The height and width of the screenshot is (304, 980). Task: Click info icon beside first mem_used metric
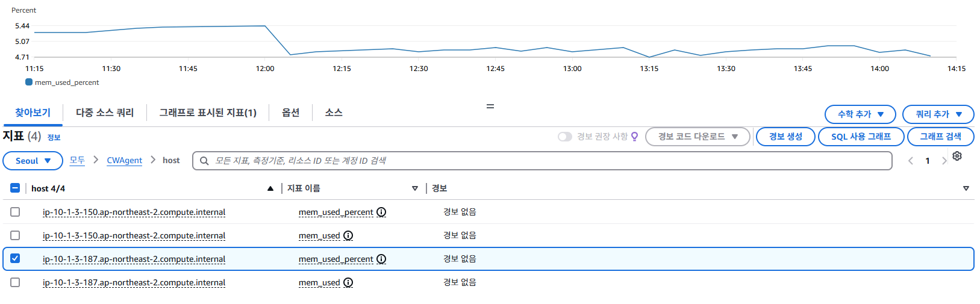(x=348, y=235)
